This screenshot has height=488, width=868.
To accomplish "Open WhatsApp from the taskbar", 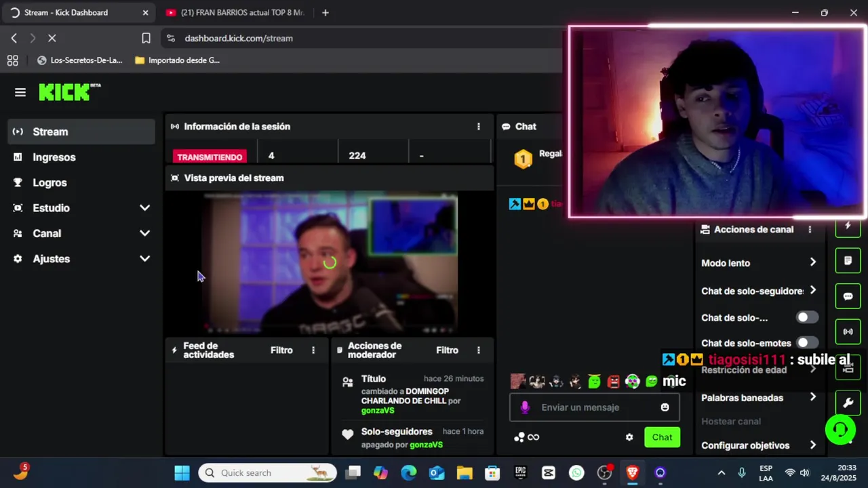I will coord(576,473).
